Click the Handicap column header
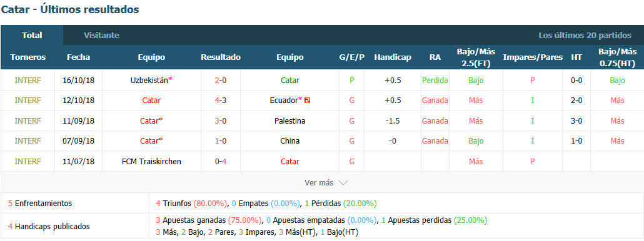This screenshot has height=241, width=644. (393, 57)
